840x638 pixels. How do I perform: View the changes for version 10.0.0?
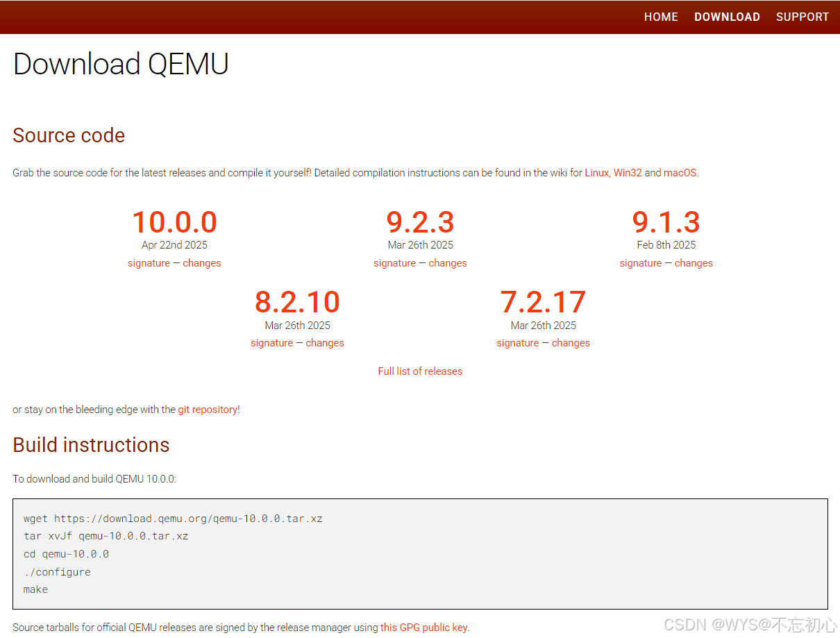pyautogui.click(x=202, y=262)
